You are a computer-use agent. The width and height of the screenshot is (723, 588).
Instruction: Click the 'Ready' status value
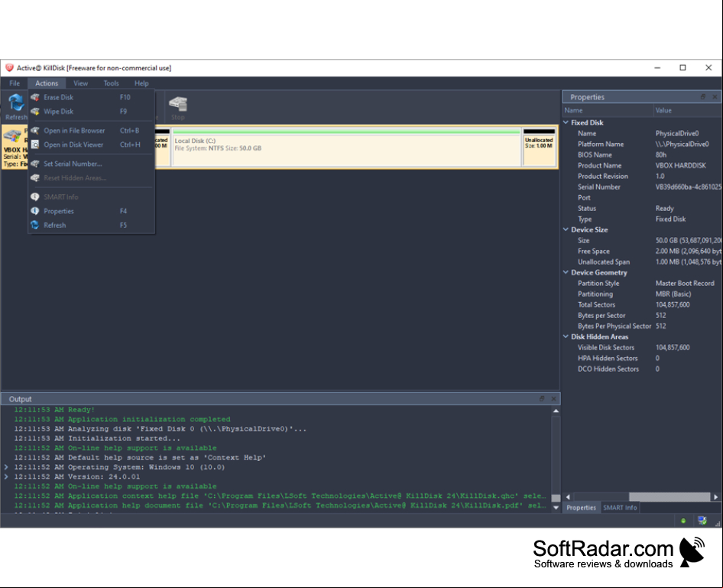[664, 209]
